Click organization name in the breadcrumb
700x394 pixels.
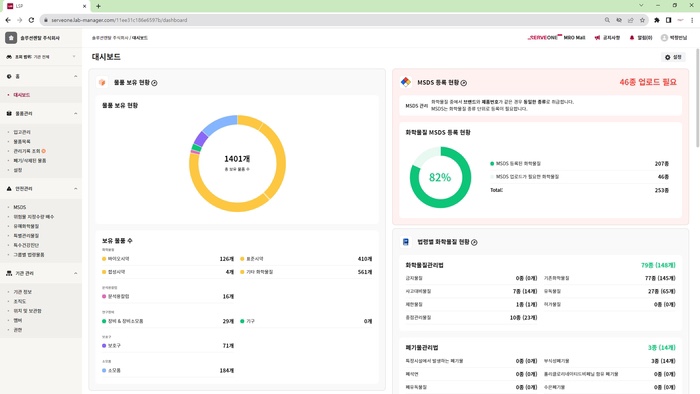pos(110,38)
